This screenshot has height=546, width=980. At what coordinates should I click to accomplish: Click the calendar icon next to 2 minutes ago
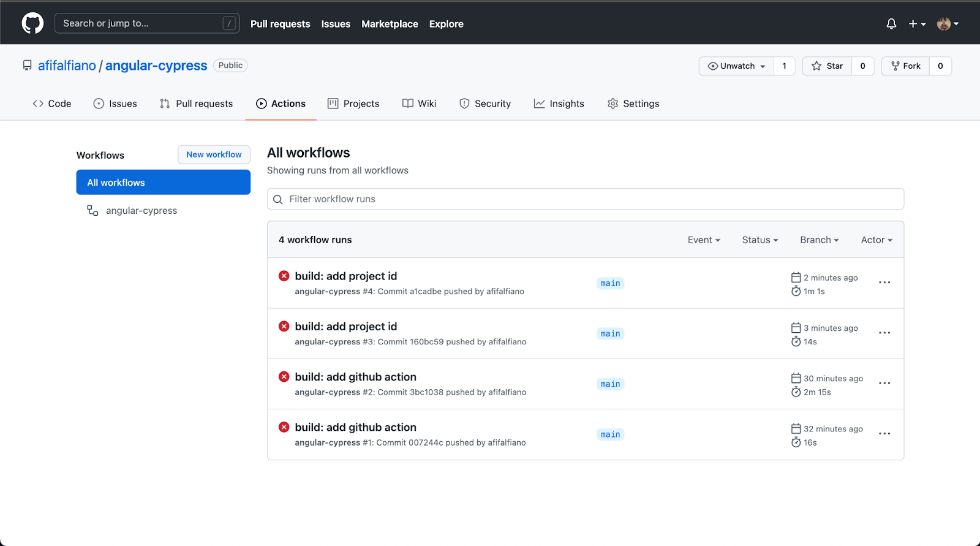[x=796, y=278]
